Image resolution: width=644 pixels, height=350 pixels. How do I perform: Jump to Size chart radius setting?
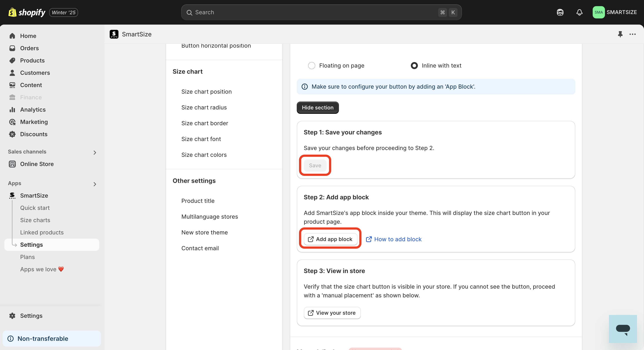tap(204, 107)
